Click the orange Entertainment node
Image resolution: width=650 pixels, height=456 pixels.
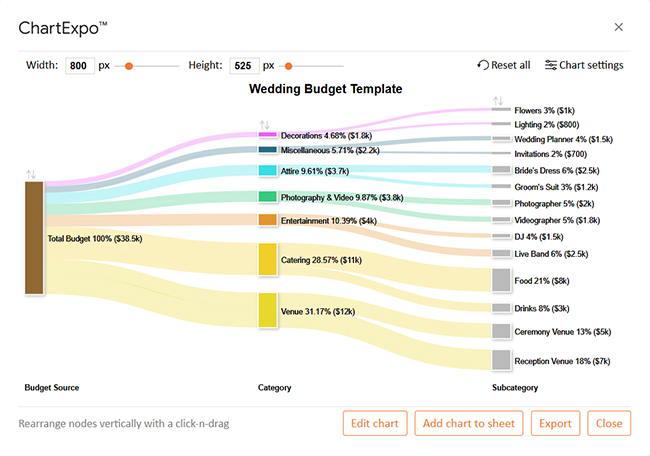[x=267, y=219]
